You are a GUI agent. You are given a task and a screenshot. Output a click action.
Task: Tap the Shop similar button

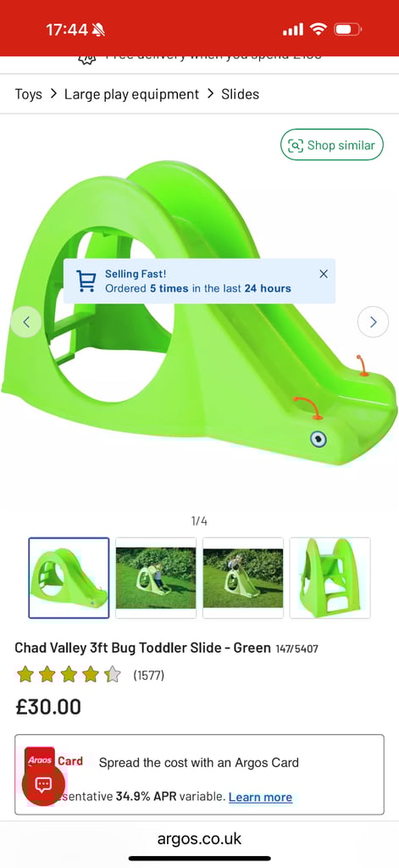coord(332,145)
